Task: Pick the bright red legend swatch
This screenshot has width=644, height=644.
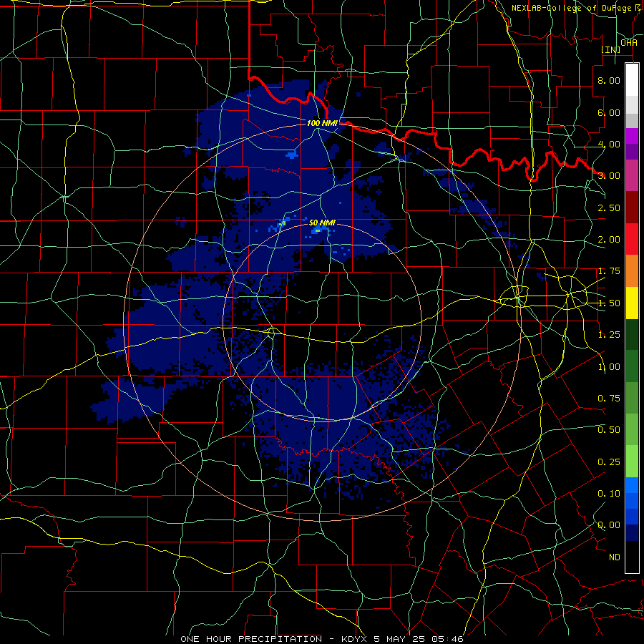Action: [x=632, y=239]
